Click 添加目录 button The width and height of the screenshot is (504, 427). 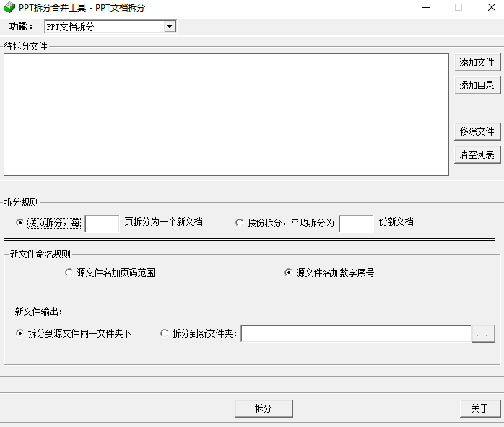point(477,85)
